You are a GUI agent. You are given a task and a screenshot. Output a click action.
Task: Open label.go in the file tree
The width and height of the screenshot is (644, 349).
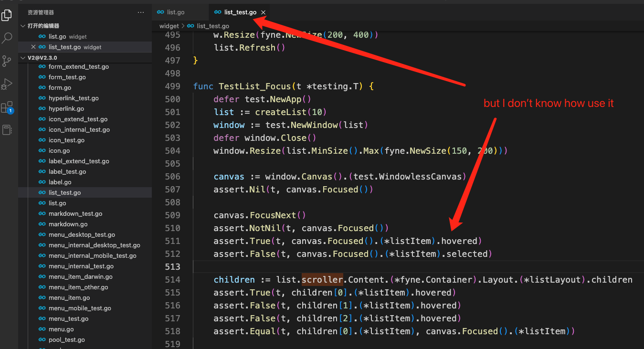click(85, 182)
